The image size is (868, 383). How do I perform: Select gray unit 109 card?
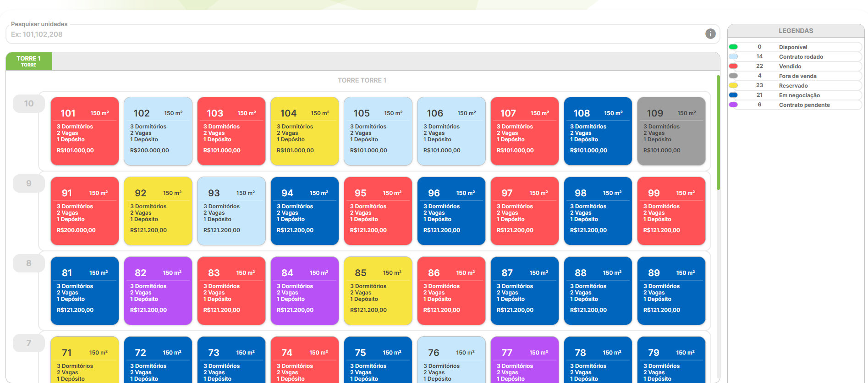point(671,131)
